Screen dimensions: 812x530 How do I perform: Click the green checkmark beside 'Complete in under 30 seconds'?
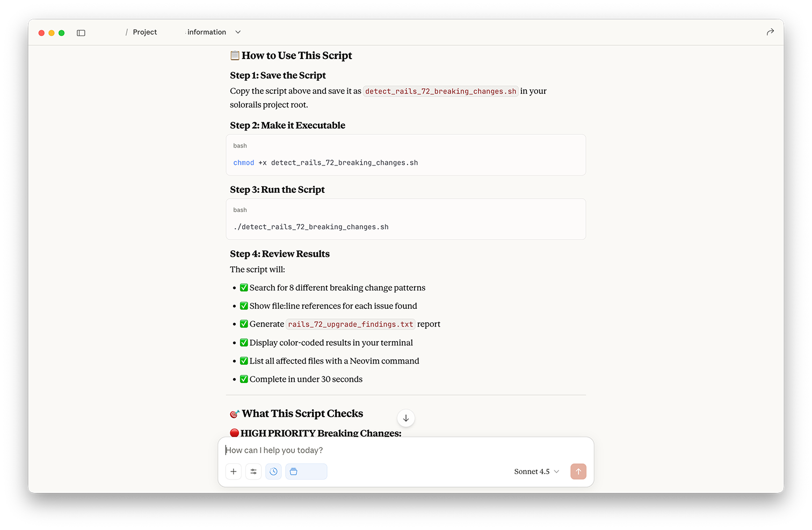[x=244, y=379]
